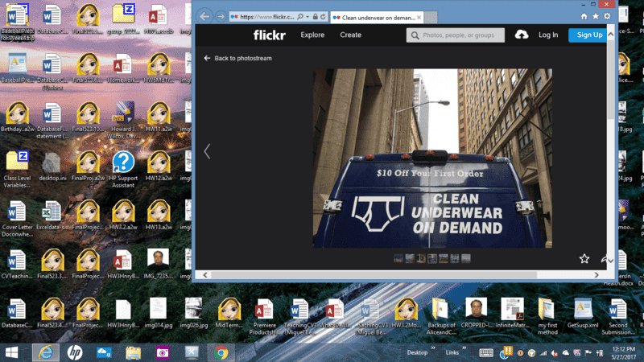Select the Backups of AliceandC... folder
The width and height of the screenshot is (644, 362).
(440, 316)
